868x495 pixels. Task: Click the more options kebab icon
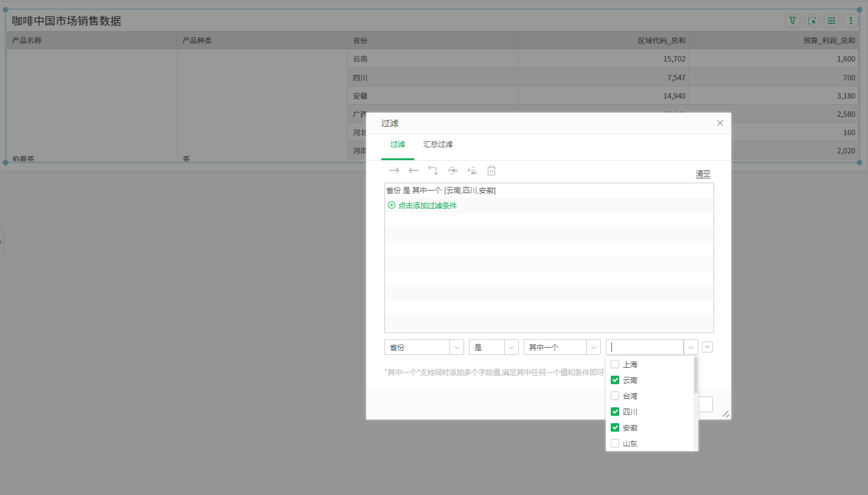click(x=851, y=20)
